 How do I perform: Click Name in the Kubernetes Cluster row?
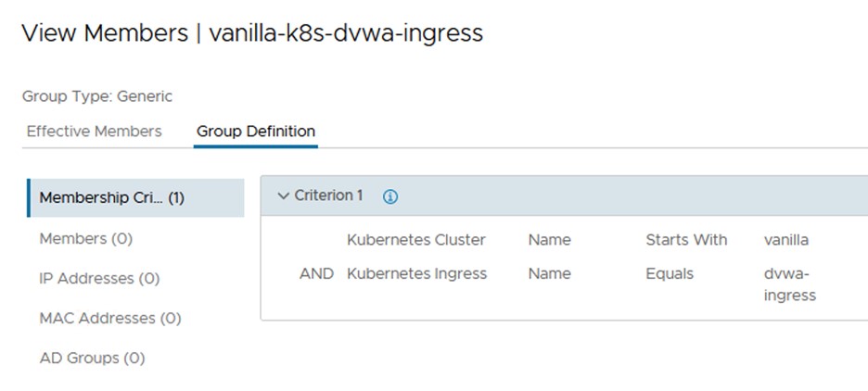click(550, 240)
